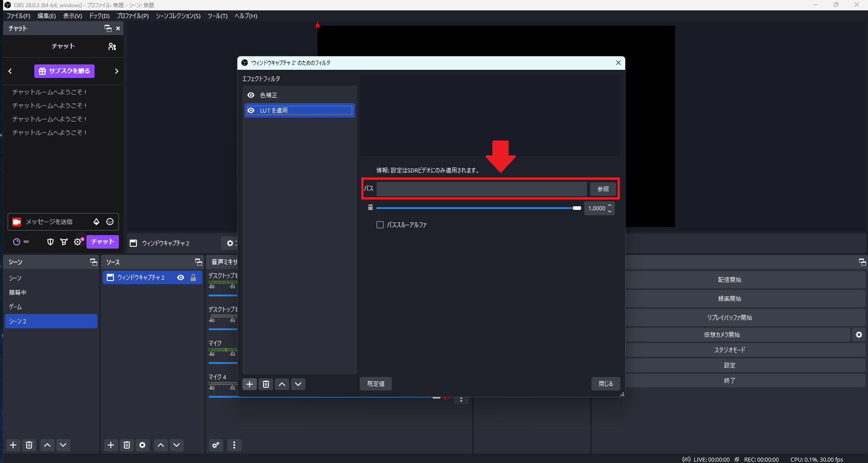Click the スタジオモード button
This screenshot has height=463, width=868.
click(729, 350)
